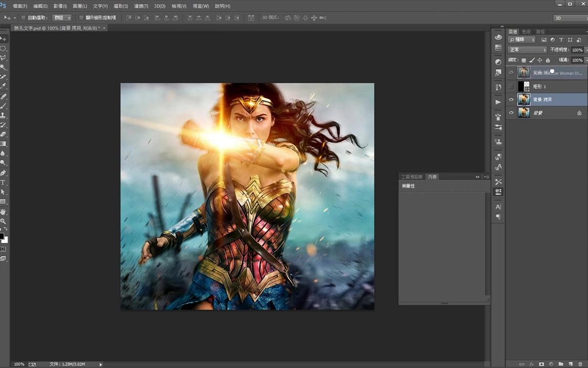Open the 群組 auto-select dropdown
The height and width of the screenshot is (368, 588).
pyautogui.click(x=62, y=18)
